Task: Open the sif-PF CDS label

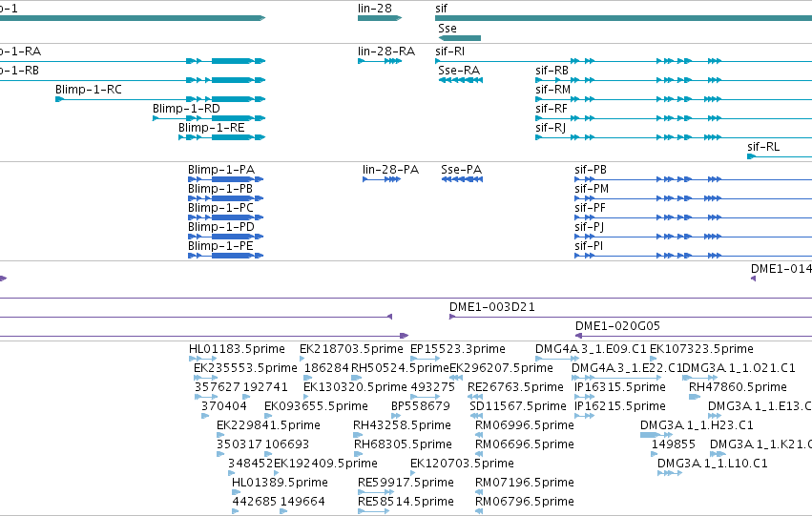Action: (590, 208)
